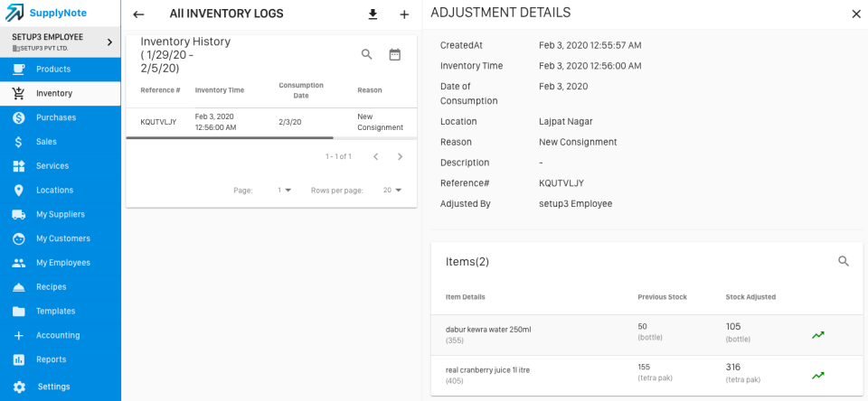Click the Inventory cart icon in sidebar
This screenshot has width=868, height=401.
tap(19, 93)
